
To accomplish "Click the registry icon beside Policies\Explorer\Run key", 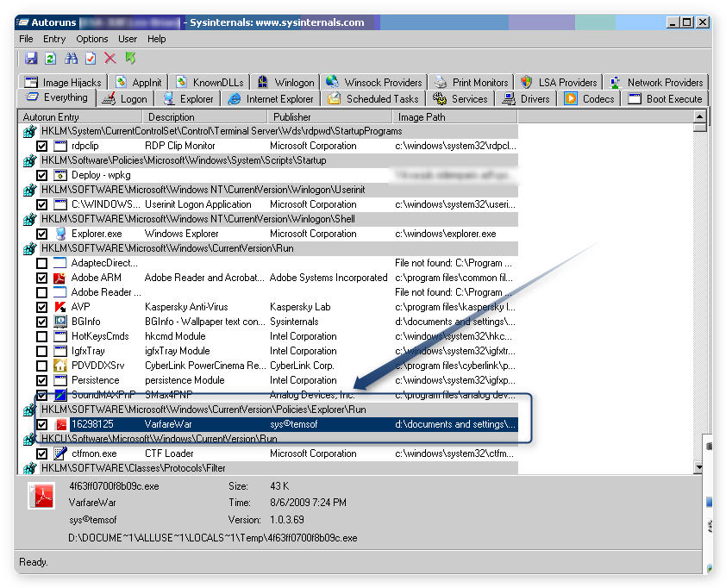I will tap(29, 410).
